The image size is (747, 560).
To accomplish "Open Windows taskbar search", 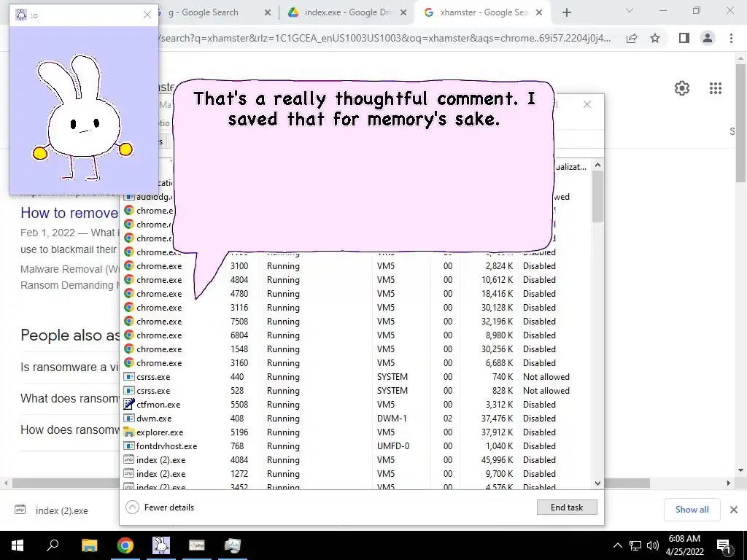I will (53, 545).
